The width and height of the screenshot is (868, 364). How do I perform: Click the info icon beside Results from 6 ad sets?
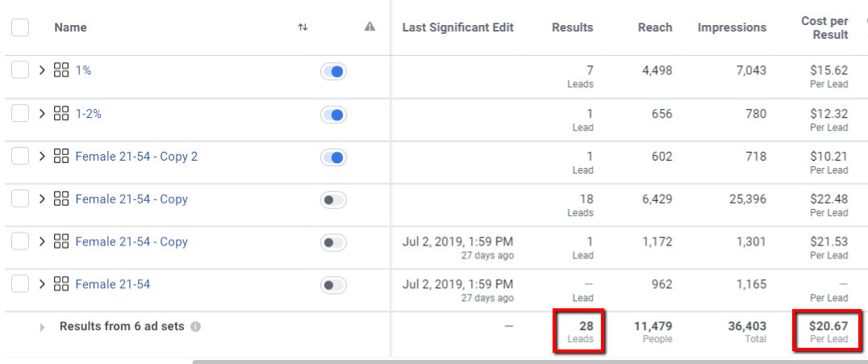196,327
